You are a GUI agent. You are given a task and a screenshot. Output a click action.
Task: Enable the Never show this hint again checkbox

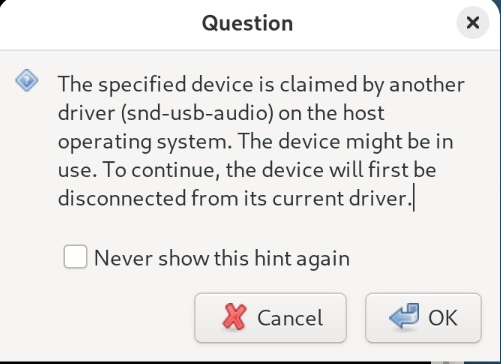click(75, 256)
